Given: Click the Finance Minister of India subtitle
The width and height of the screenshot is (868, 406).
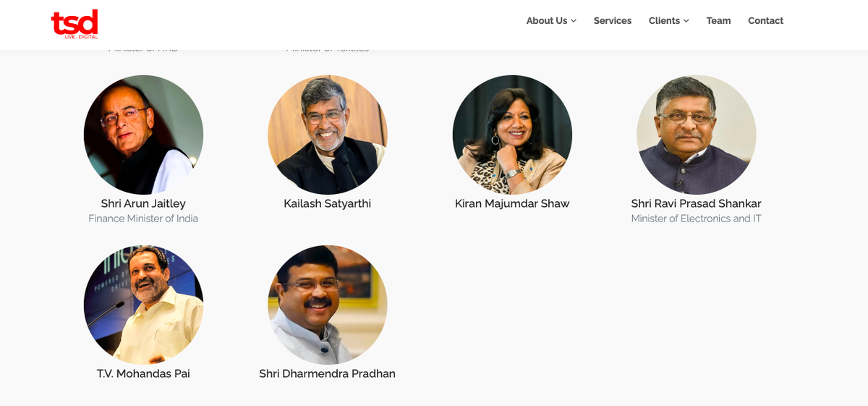Looking at the screenshot, I should [143, 219].
